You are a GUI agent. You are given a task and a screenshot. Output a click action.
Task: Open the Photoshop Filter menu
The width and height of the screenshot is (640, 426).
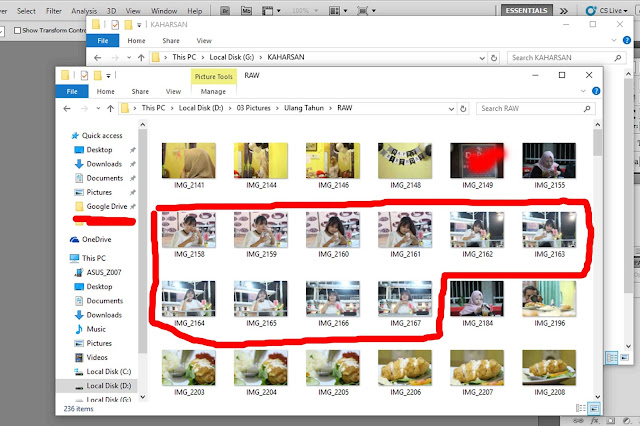(x=53, y=11)
